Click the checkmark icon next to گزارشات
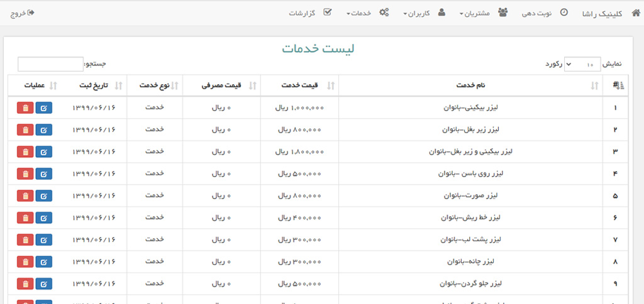The width and height of the screenshot is (644, 304). coord(328,12)
